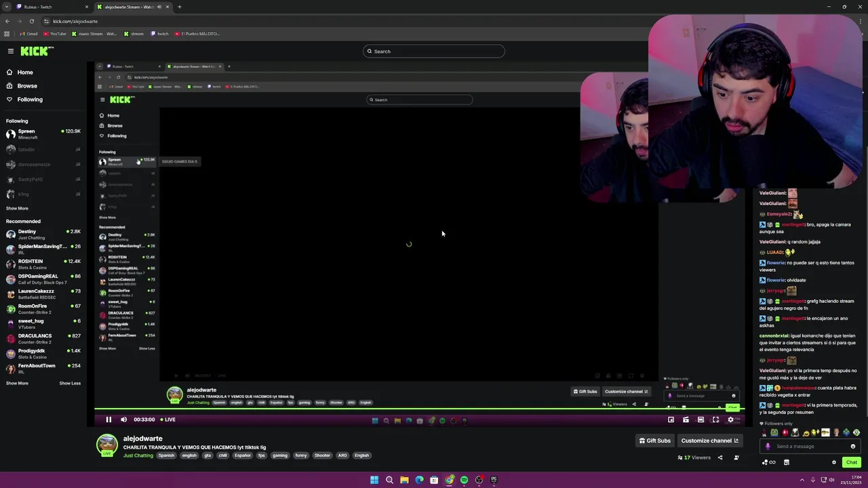This screenshot has height=488, width=868.
Task: Switch to Rubius - Twitch browser tab
Action: (53, 7)
